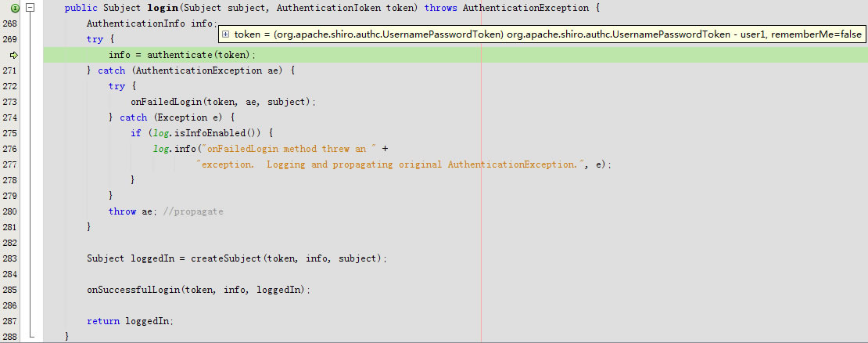Click 'onFailedLogin' call on line 273
Viewport: 868px width, 343px height.
tap(166, 102)
